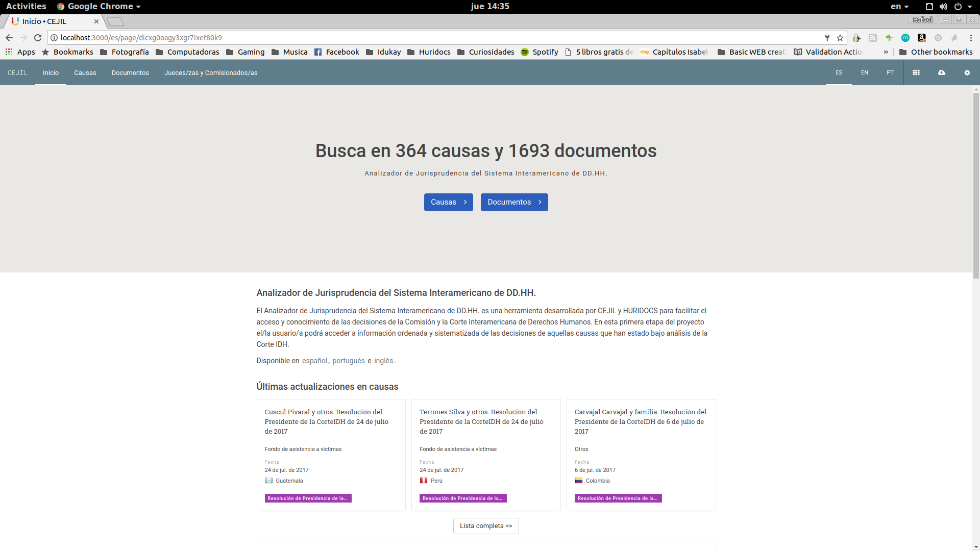This screenshot has height=551, width=980.
Task: Go back with the browser back arrow
Action: pos(9,38)
